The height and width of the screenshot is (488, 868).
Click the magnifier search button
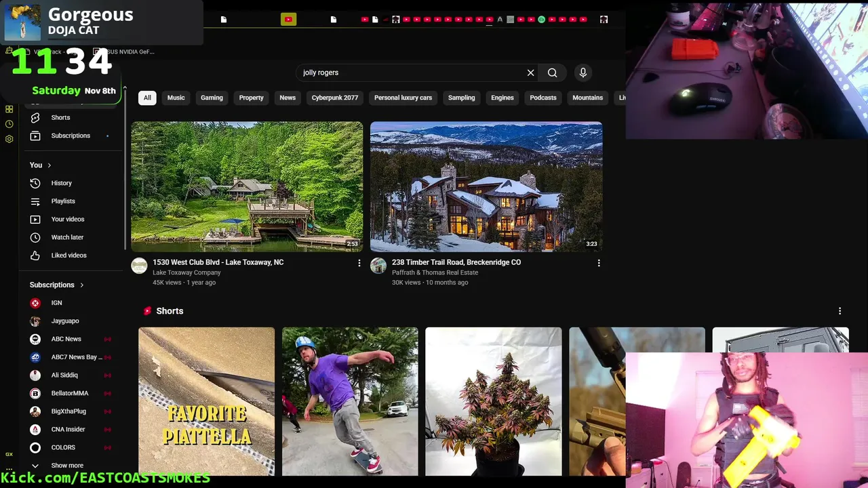click(552, 73)
